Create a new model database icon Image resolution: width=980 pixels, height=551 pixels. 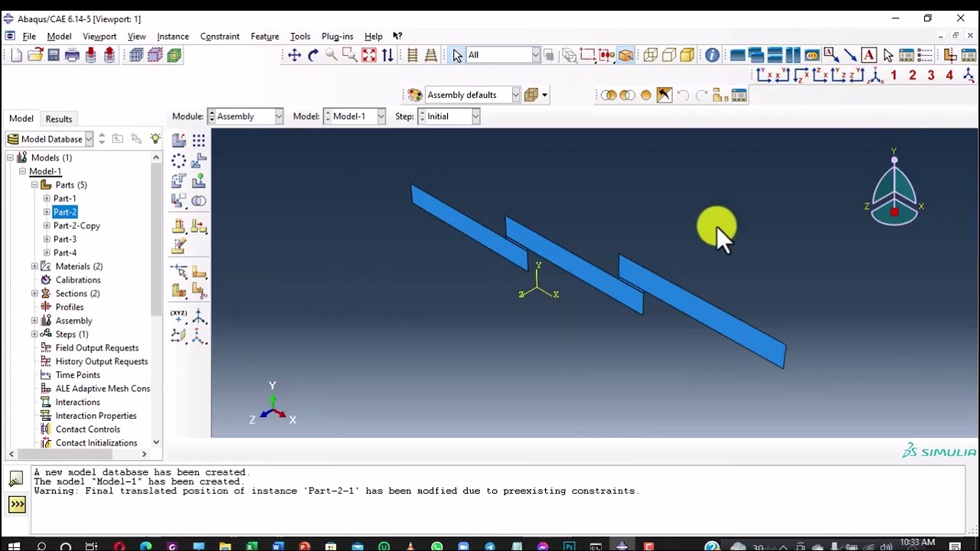coord(16,55)
